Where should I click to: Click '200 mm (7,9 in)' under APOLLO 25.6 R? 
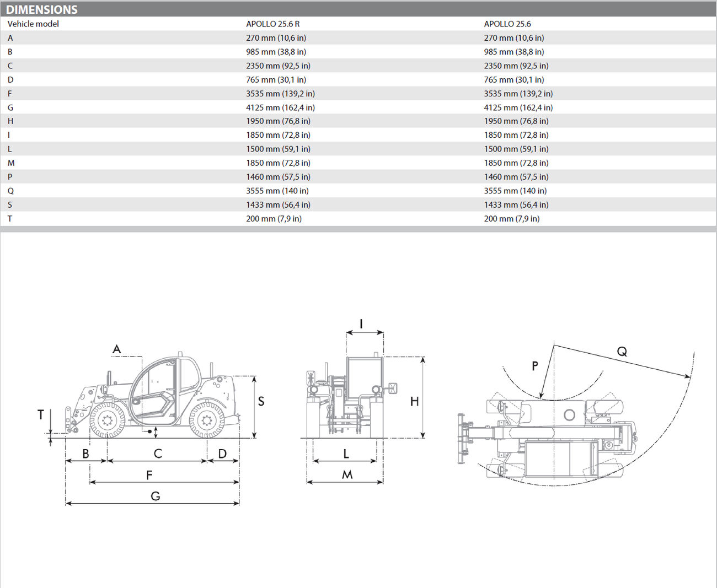click(274, 219)
